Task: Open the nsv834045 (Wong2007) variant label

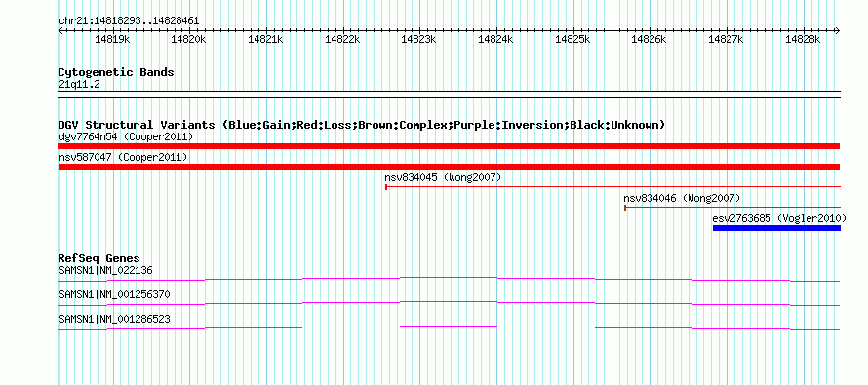Action: [443, 178]
